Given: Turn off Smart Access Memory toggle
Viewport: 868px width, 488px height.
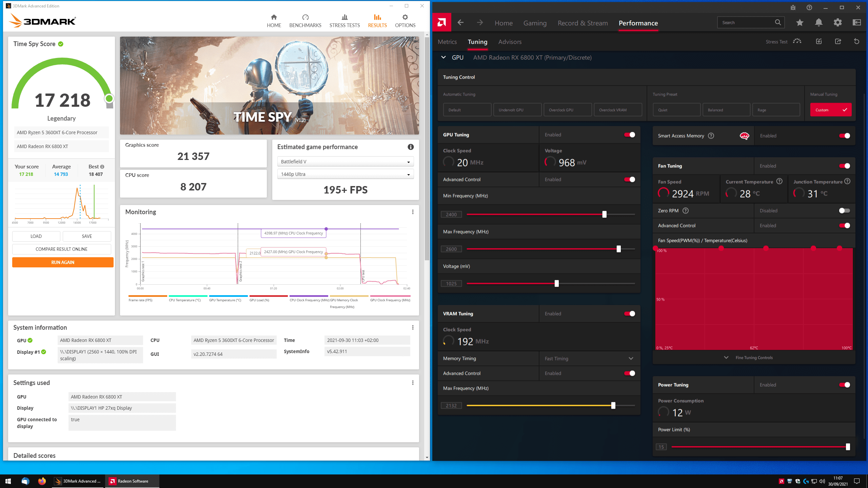Looking at the screenshot, I should point(844,136).
